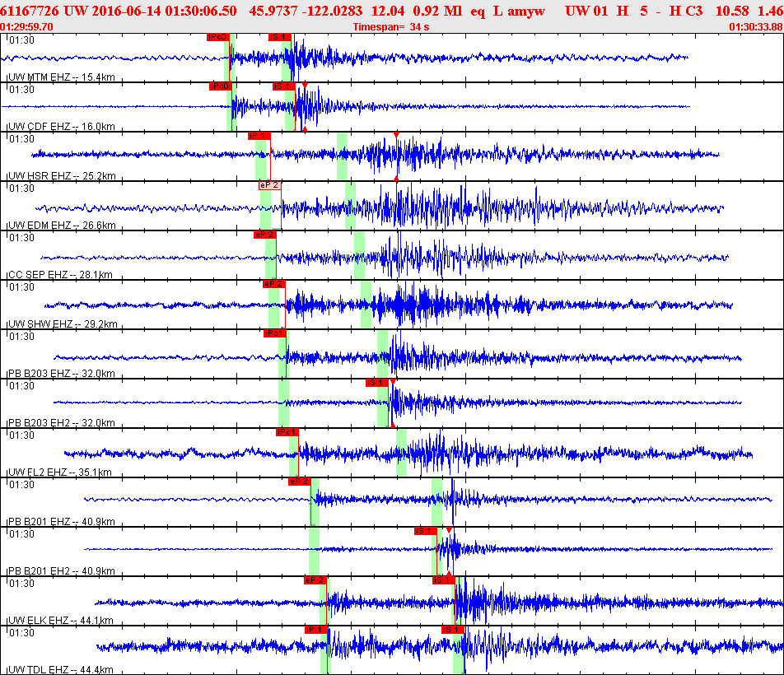784x675 pixels.
Task: Click event ID 61167726 in header
Action: pos(30,11)
